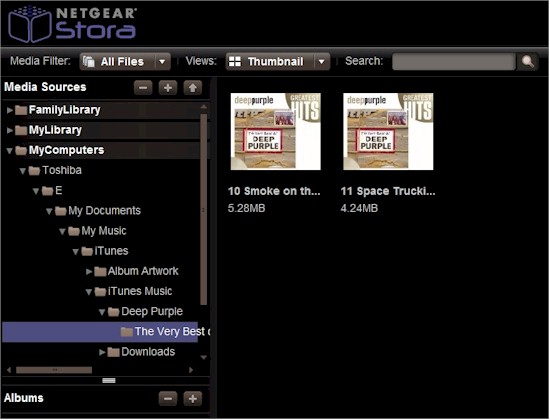Image resolution: width=550 pixels, height=420 pixels.
Task: Expand the Downloads tree arrow
Action: pos(102,352)
